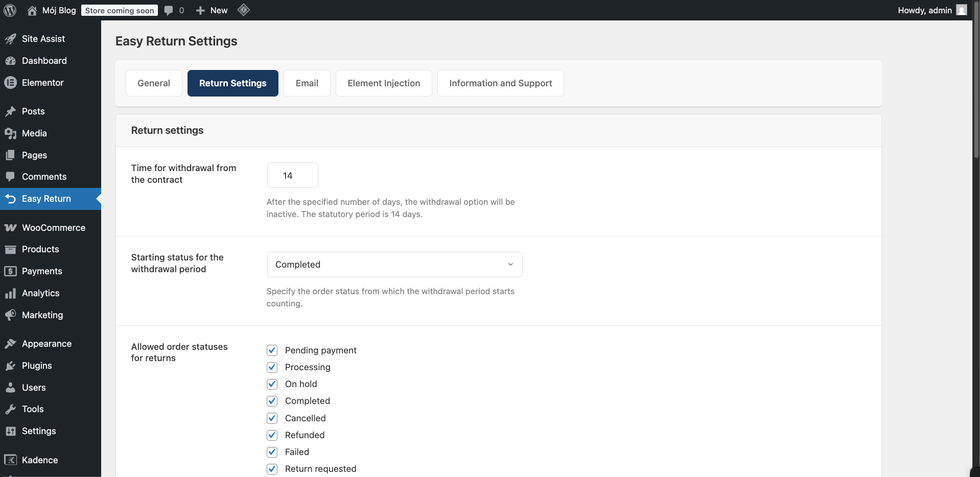The width and height of the screenshot is (980, 477).
Task: Click the Tools wrench icon
Action: pyautogui.click(x=10, y=409)
